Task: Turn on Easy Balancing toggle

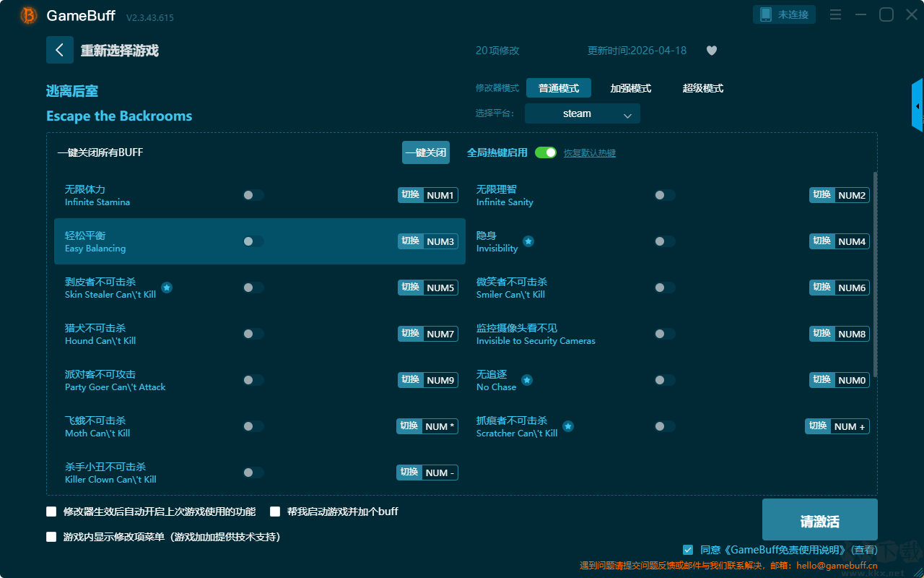Action: click(x=253, y=241)
